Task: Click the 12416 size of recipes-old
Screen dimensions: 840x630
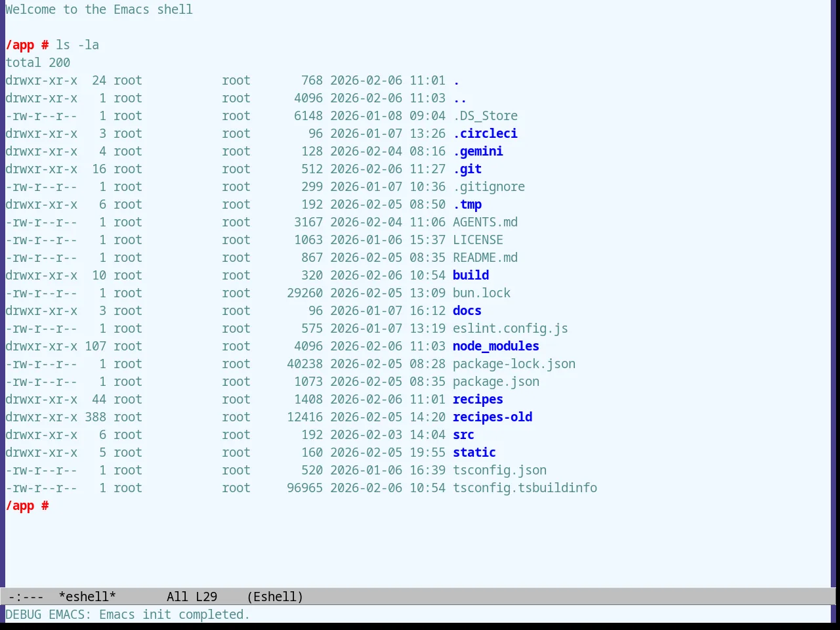Action: (304, 417)
